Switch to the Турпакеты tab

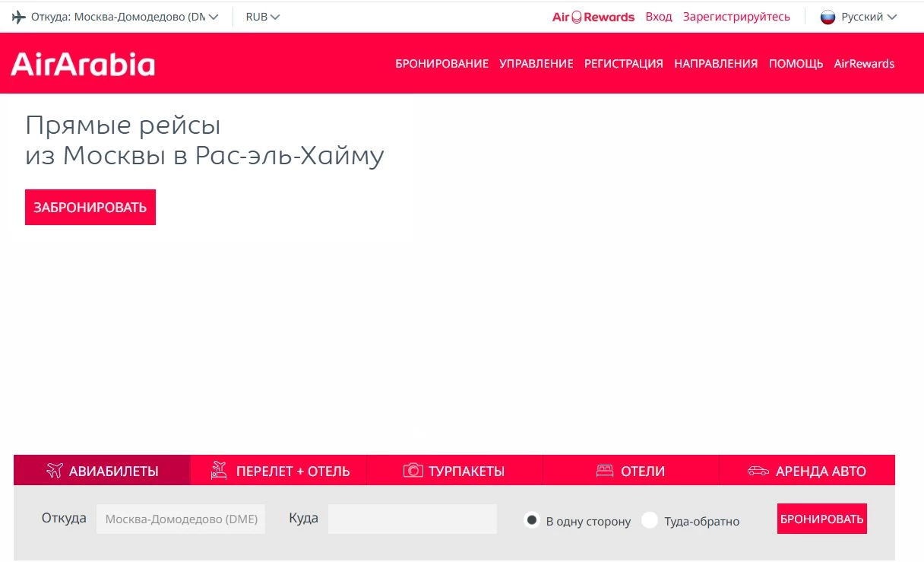[455, 470]
